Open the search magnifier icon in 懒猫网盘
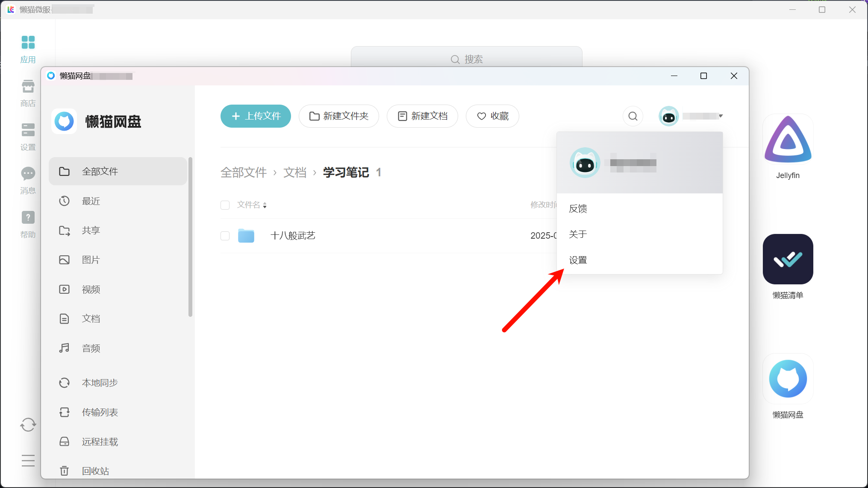 click(633, 116)
